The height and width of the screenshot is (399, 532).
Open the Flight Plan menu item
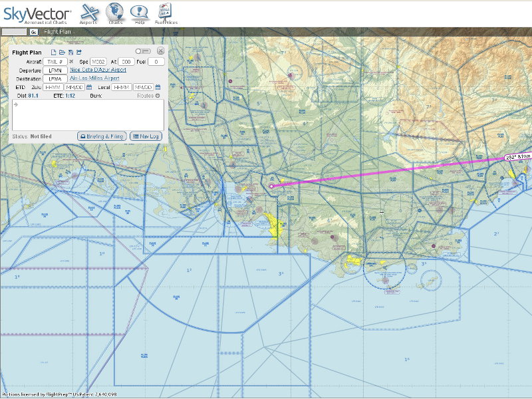[57, 31]
